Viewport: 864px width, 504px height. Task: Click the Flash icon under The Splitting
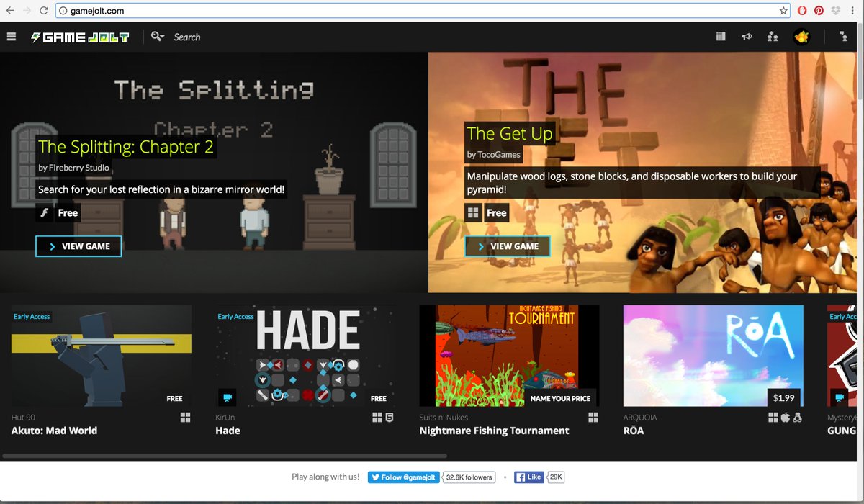click(44, 213)
